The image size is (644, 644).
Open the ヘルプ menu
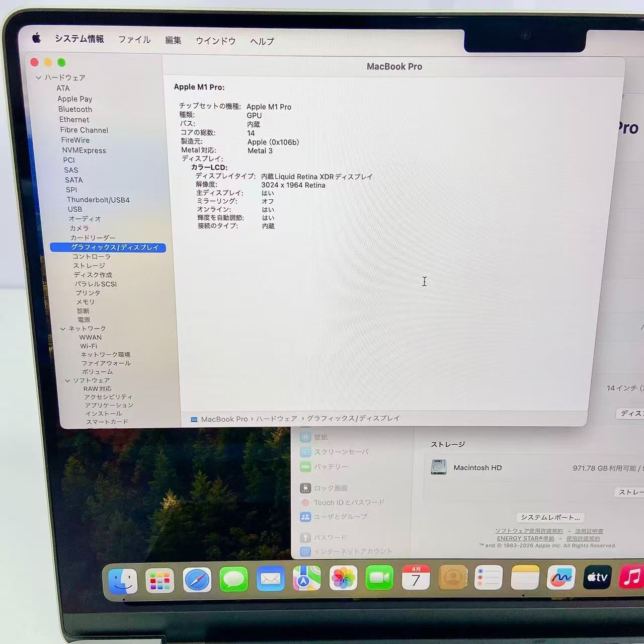(x=262, y=41)
